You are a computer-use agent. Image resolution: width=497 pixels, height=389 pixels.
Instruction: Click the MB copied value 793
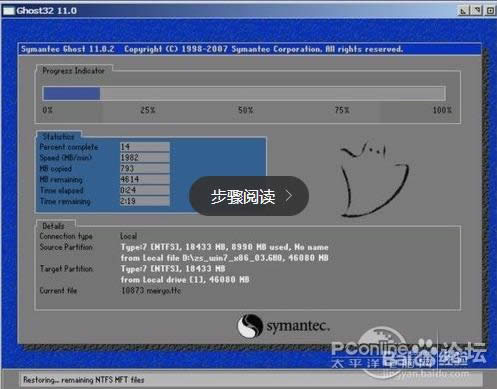pyautogui.click(x=145, y=168)
